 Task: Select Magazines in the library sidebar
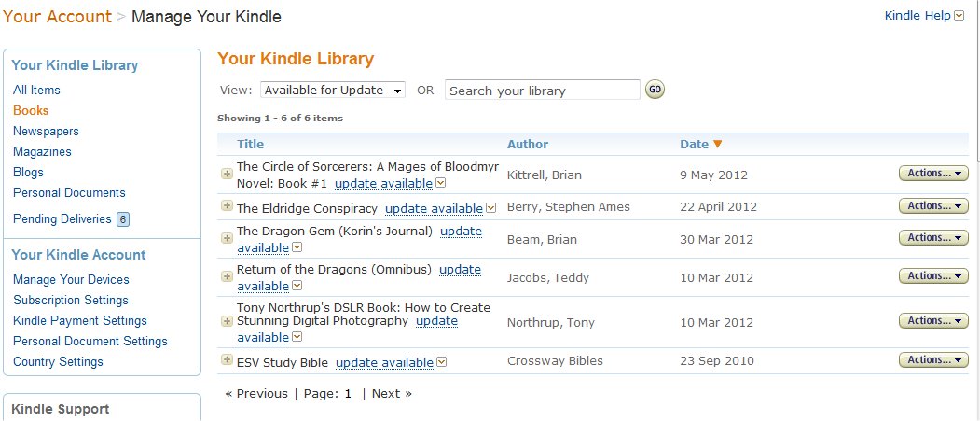pyautogui.click(x=42, y=152)
